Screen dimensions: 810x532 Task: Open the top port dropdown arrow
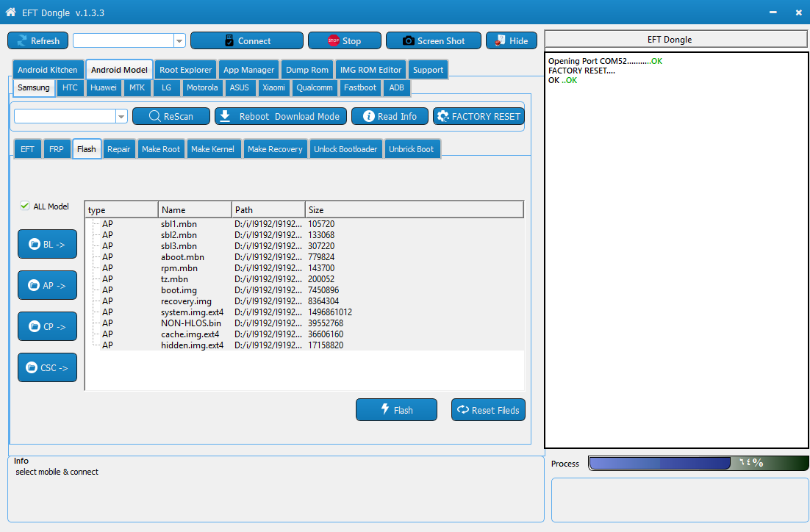(179, 41)
